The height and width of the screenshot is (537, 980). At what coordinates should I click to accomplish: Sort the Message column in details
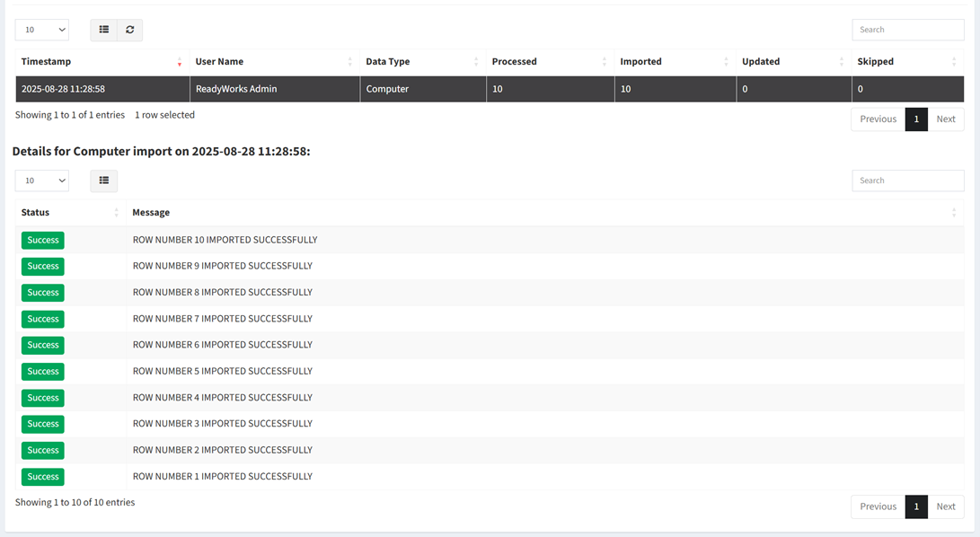[x=954, y=213]
